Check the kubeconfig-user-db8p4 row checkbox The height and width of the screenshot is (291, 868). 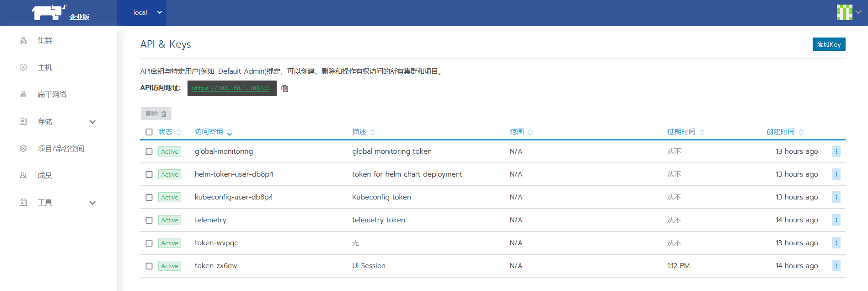149,197
